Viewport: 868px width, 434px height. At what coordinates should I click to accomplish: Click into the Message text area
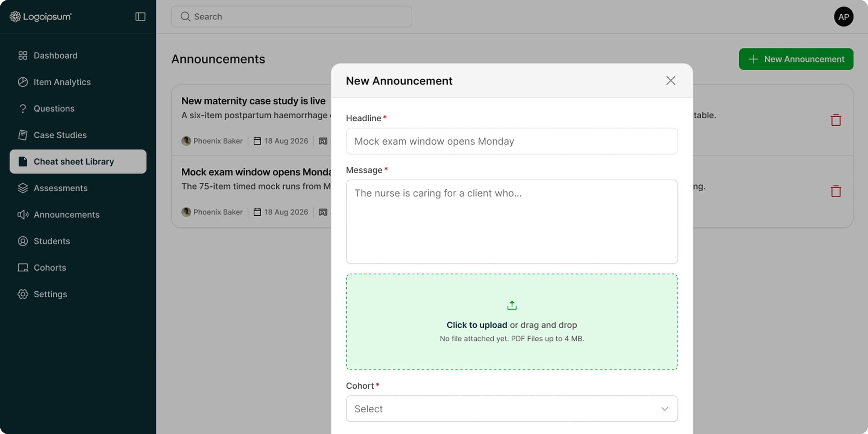[x=512, y=222]
